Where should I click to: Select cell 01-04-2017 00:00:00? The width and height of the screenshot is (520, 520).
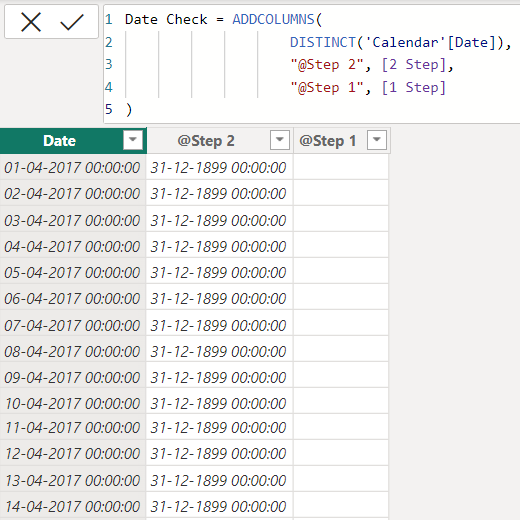click(73, 167)
